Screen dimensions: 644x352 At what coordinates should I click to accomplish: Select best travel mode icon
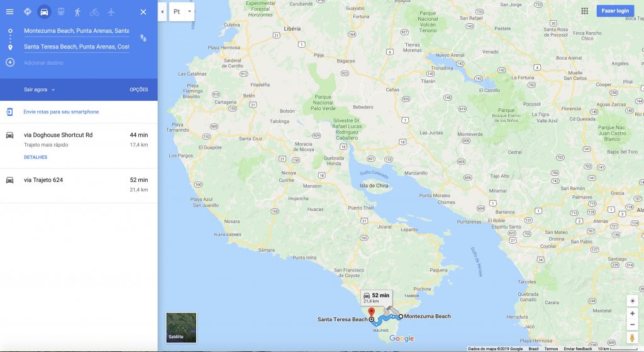coord(28,12)
